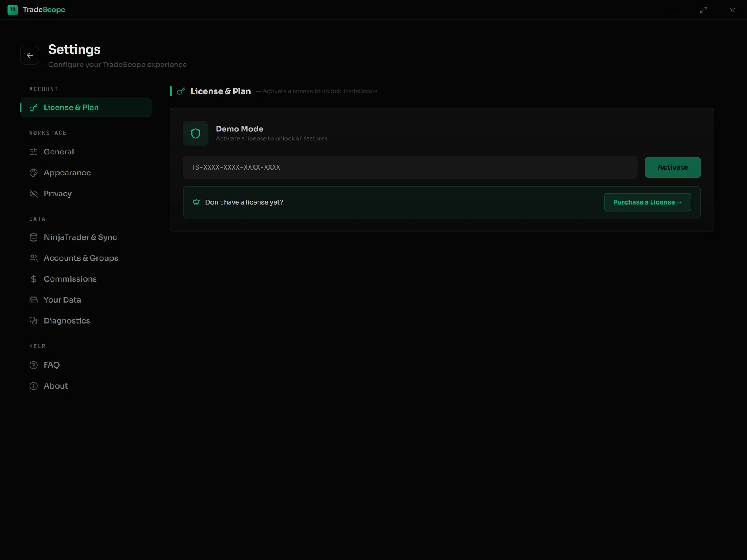Open Accounts & Groups section
The width and height of the screenshot is (747, 560).
point(86,258)
